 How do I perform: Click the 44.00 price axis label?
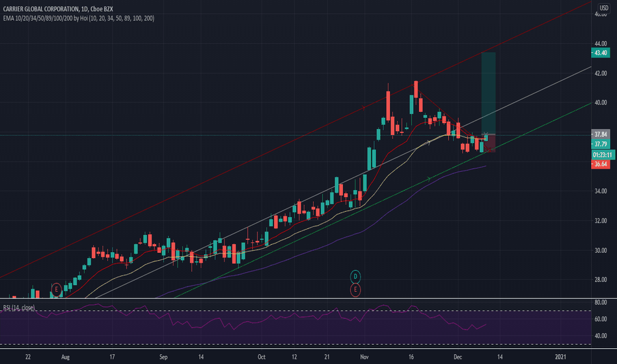pos(600,44)
